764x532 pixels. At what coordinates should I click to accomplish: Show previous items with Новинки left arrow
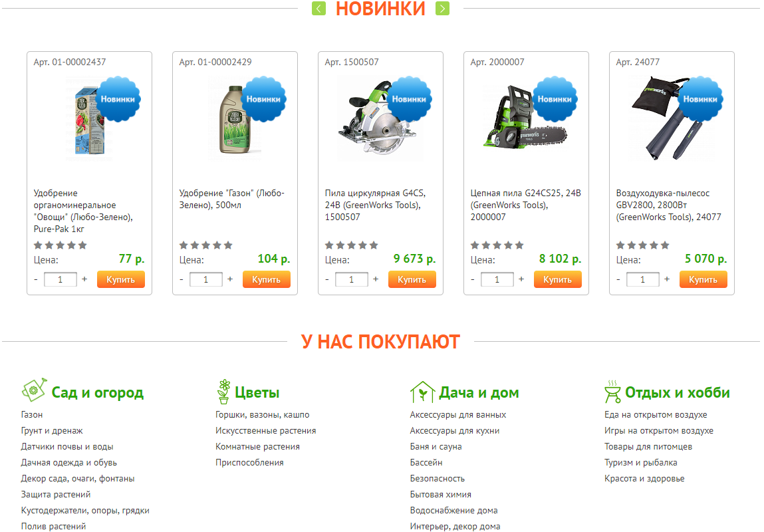tap(318, 8)
